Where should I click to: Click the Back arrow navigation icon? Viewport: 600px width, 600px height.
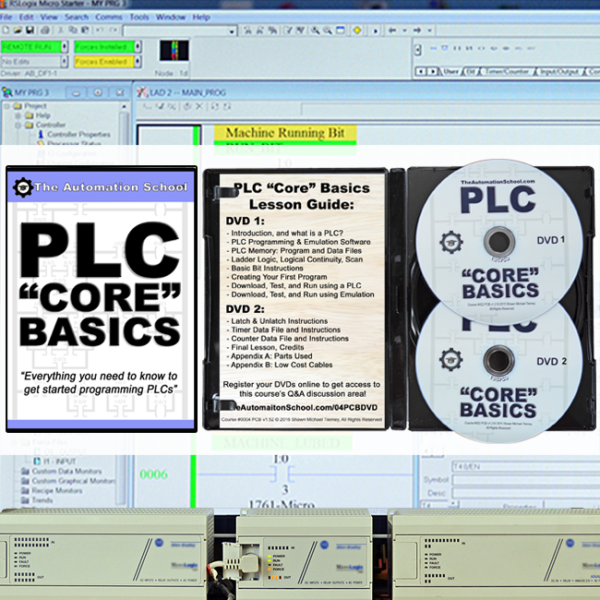[x=392, y=30]
